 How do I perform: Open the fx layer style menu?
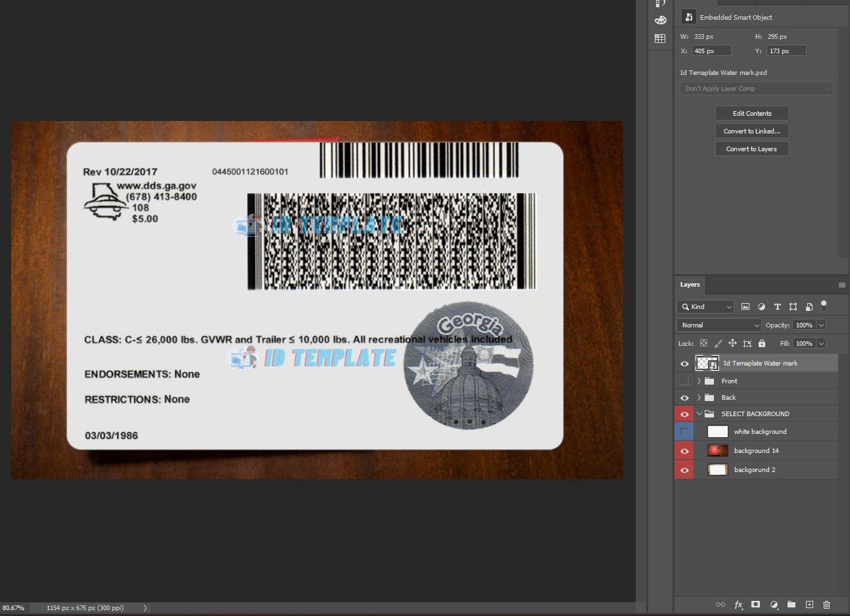(x=738, y=604)
